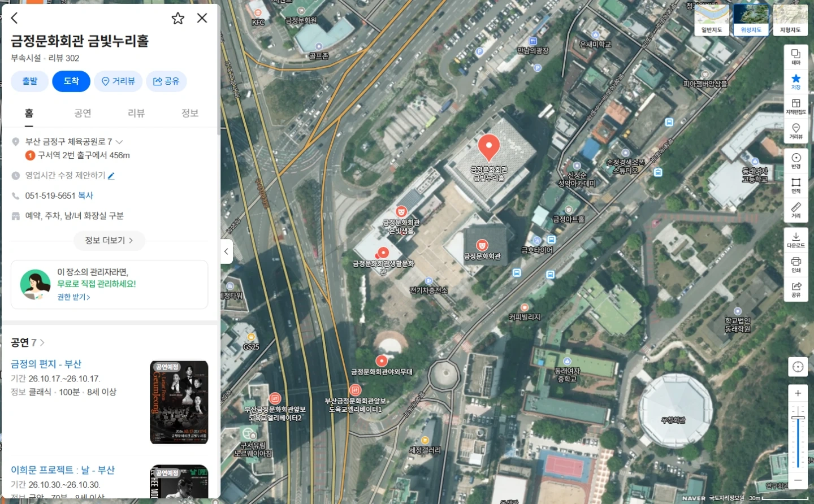Screen dimensions: 814x504
Task: Switch to 지형지도 terrain map type
Action: coord(790,19)
